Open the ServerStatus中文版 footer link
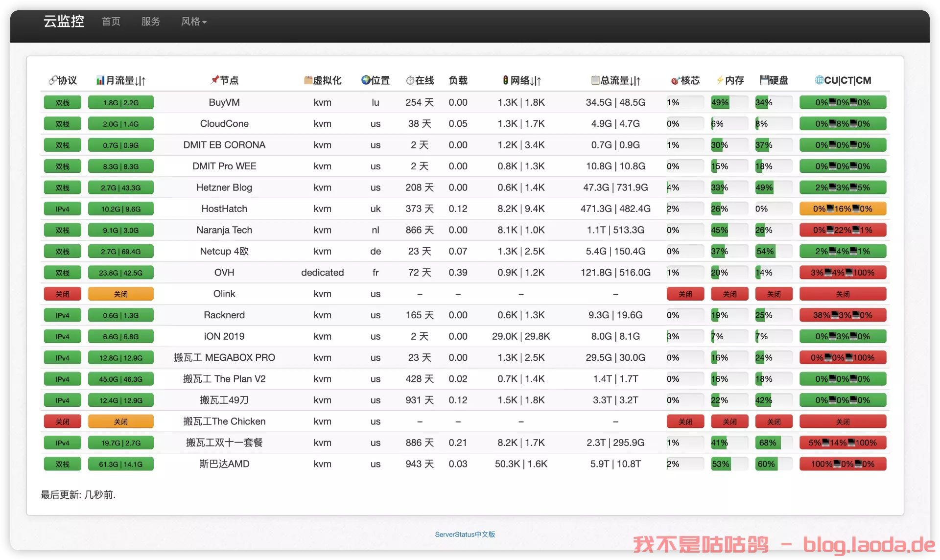 point(465,535)
